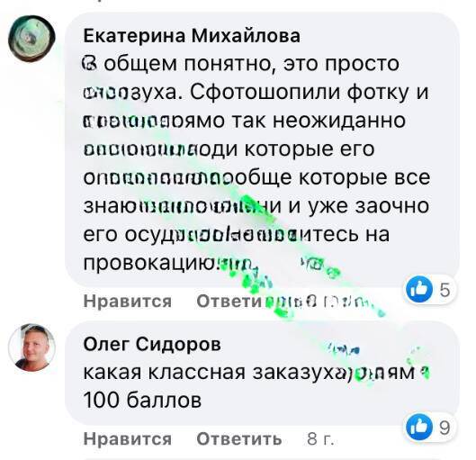Show reactions list via the number 5
This screenshot has width=476, height=460.
tap(445, 290)
